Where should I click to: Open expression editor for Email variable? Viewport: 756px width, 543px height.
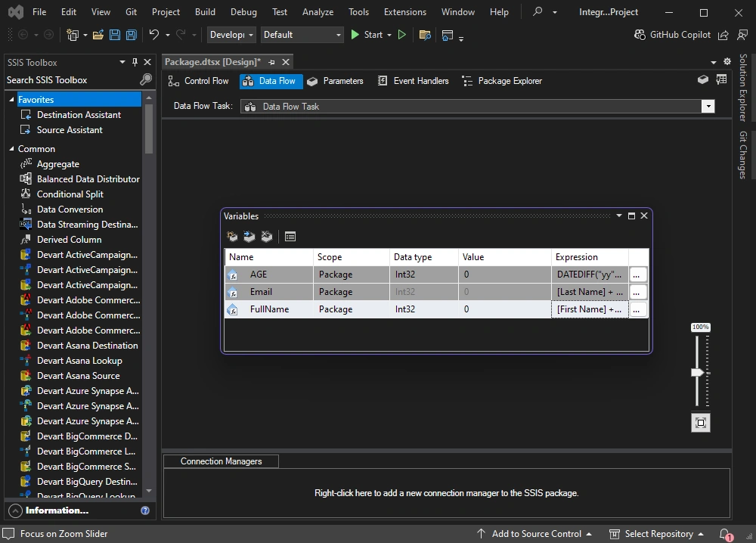(637, 292)
